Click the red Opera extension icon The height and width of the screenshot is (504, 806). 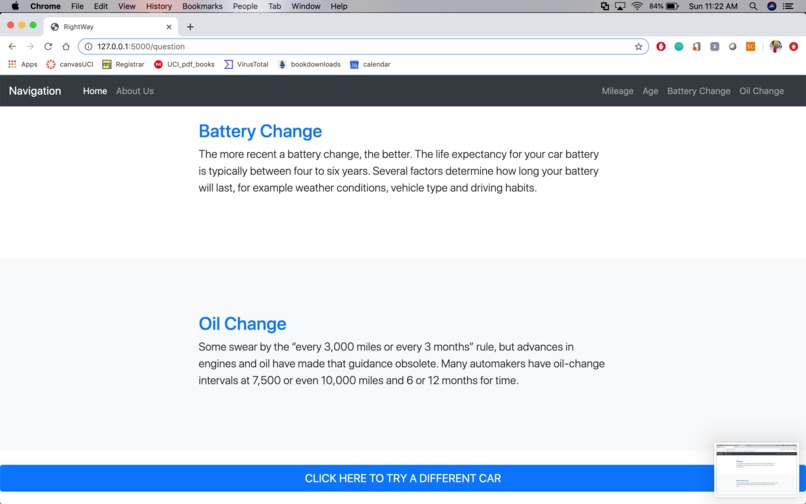tap(661, 46)
